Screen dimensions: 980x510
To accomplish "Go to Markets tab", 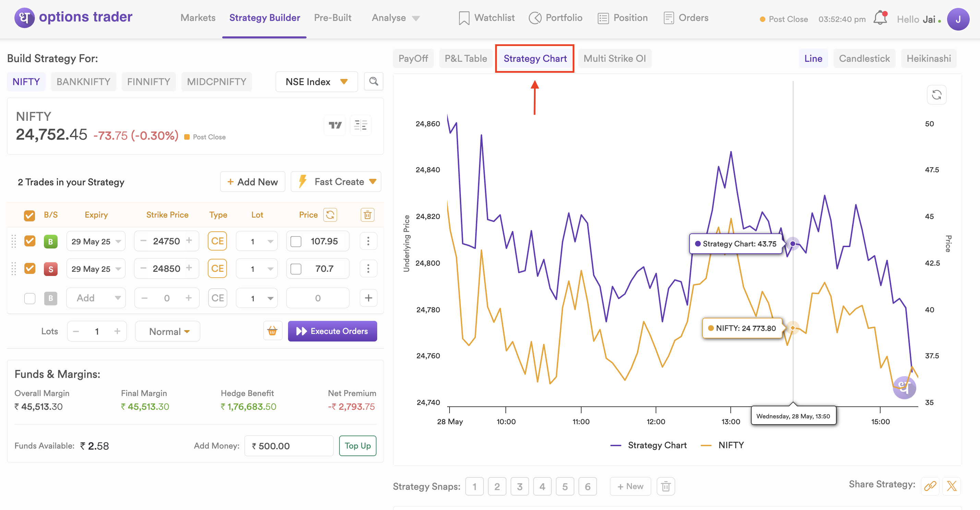I will (x=198, y=18).
